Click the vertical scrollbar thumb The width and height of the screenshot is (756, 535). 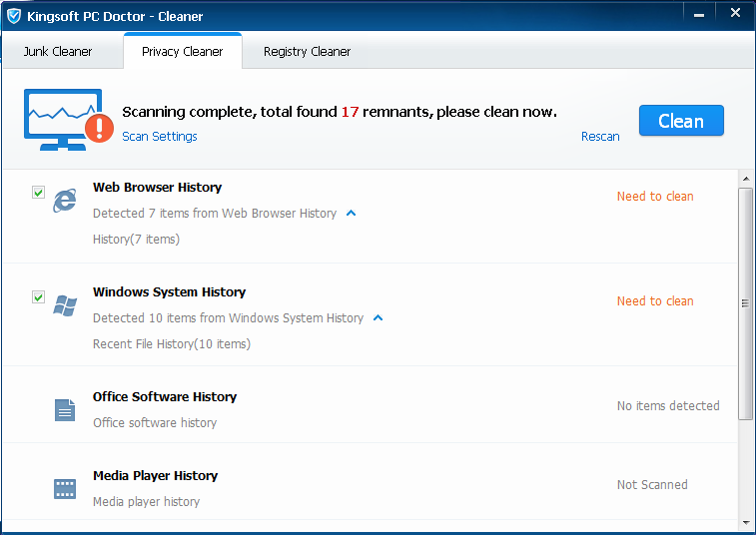pyautogui.click(x=746, y=303)
